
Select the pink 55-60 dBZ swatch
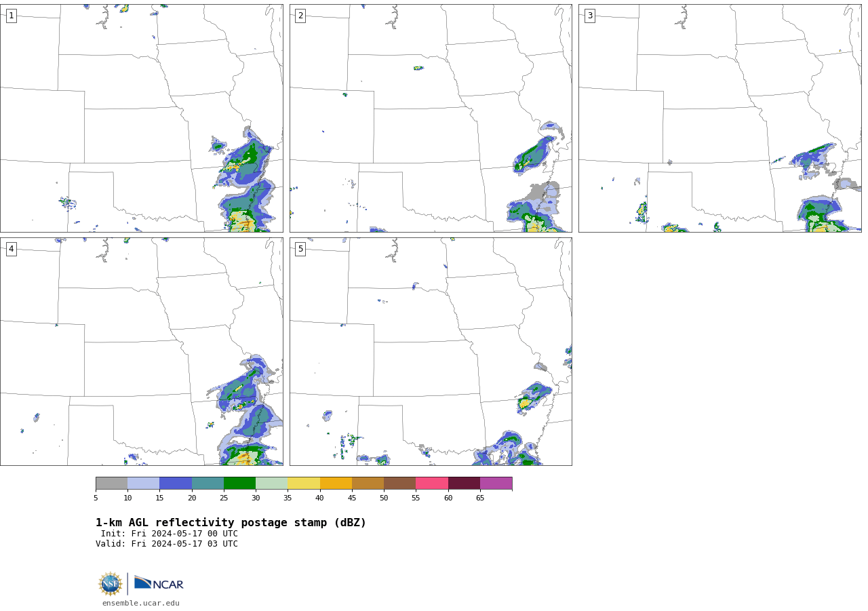click(432, 483)
